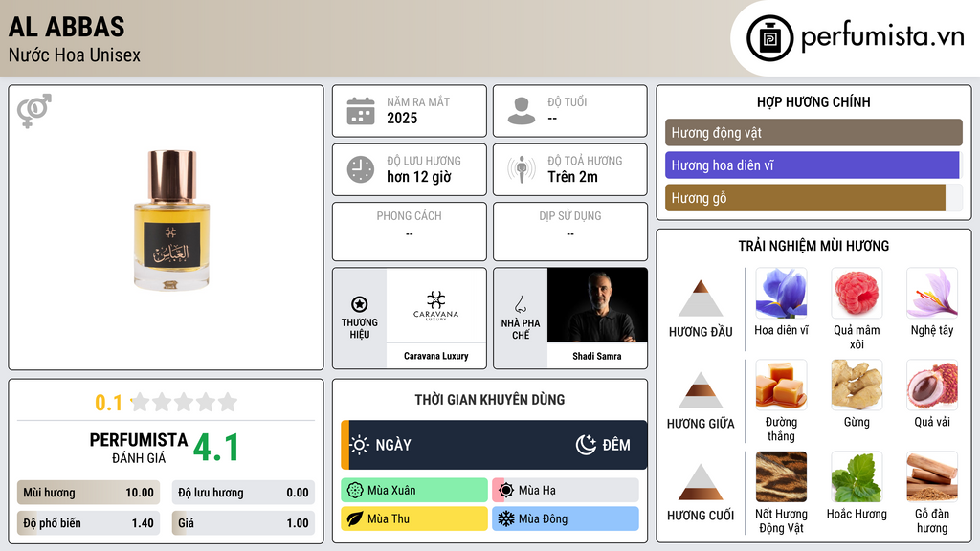Click the Dịp sử dụng card
The image size is (980, 551).
[x=570, y=231]
